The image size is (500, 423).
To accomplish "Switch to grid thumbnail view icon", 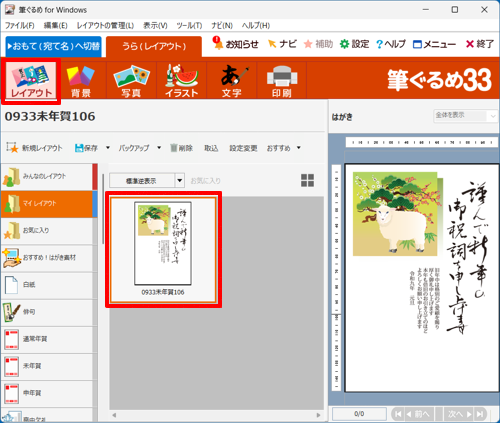I will [307, 180].
